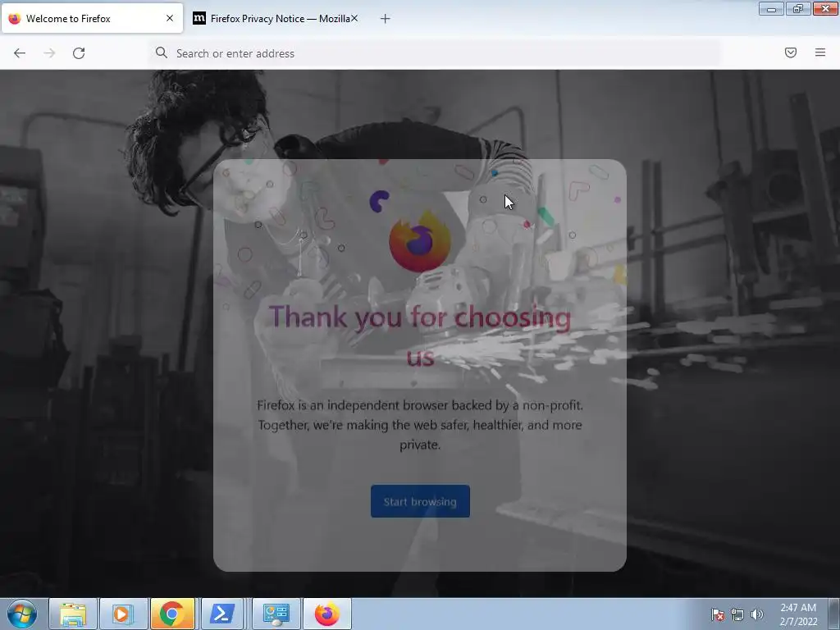Go back using the back arrow

20,53
